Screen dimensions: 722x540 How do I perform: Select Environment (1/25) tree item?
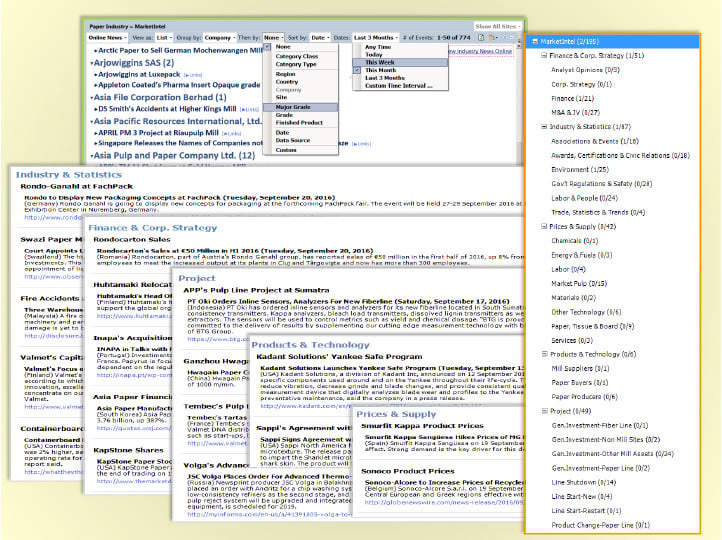[580, 170]
